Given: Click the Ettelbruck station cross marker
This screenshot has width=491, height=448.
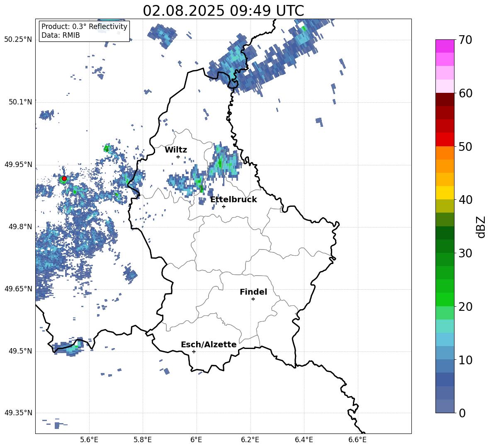Looking at the screenshot, I should click(224, 206).
